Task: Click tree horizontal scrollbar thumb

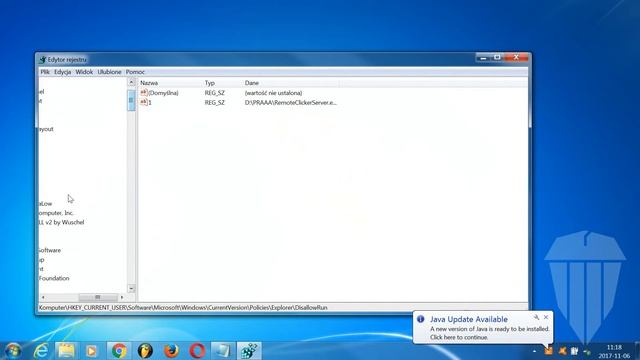Action: [97, 297]
